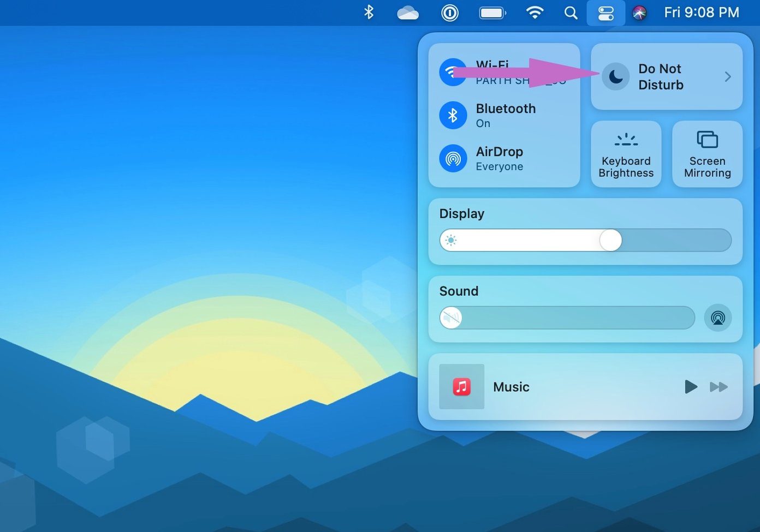Click the muted Sound slider knob

(451, 318)
